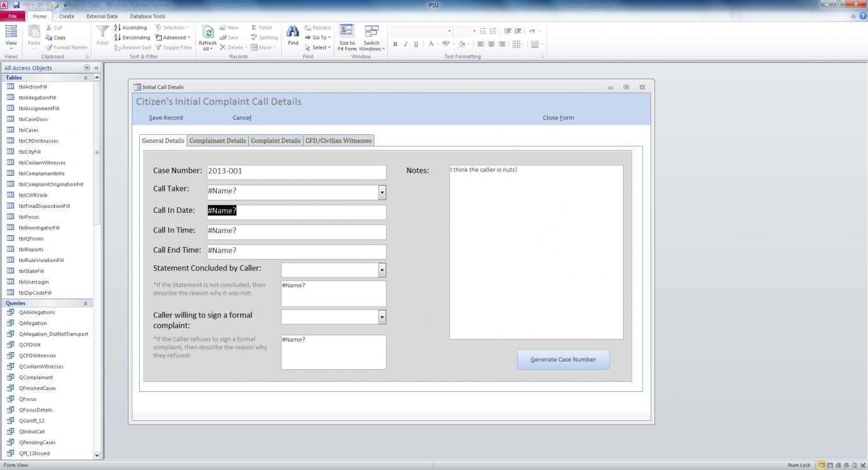Click the Save icon in Quick Access Toolbar

16,5
